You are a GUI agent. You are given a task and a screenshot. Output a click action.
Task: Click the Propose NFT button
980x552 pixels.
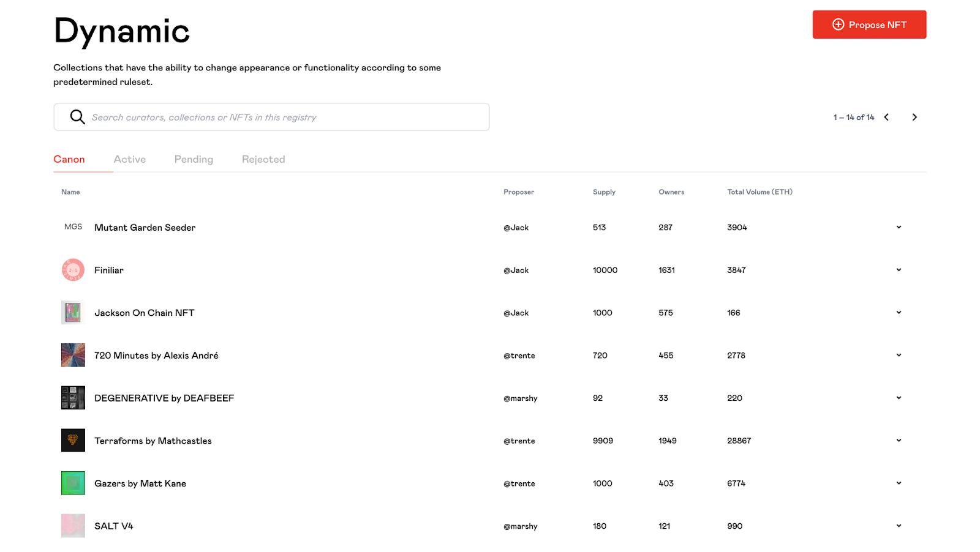tap(869, 24)
